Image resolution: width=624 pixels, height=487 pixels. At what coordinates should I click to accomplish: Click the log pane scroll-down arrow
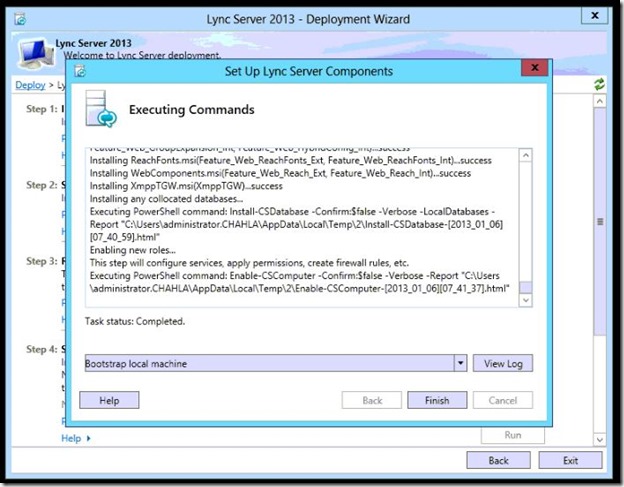526,300
